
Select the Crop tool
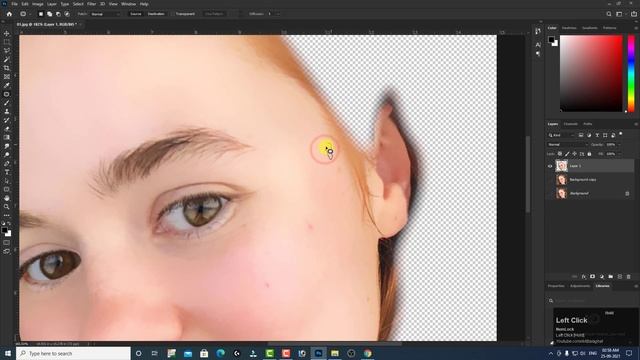pos(7,68)
